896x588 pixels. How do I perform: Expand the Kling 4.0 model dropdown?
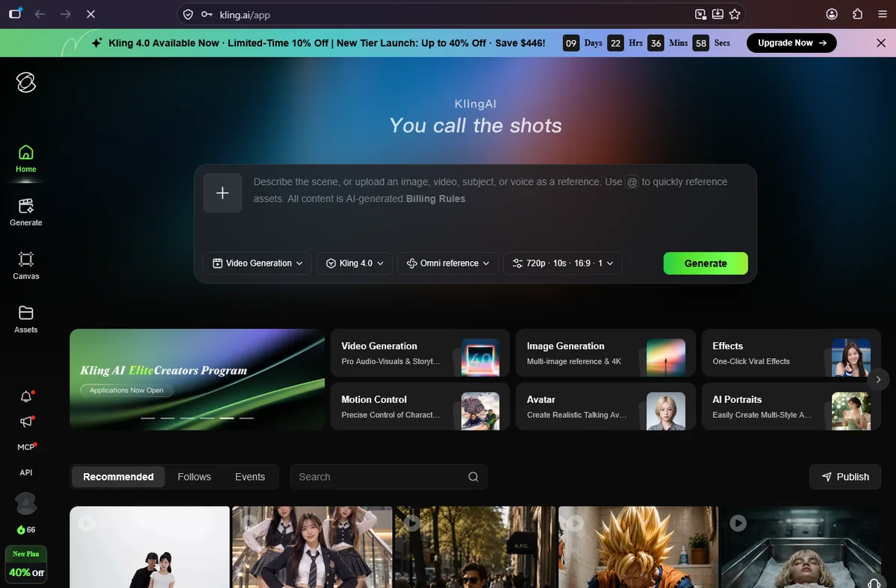click(355, 263)
